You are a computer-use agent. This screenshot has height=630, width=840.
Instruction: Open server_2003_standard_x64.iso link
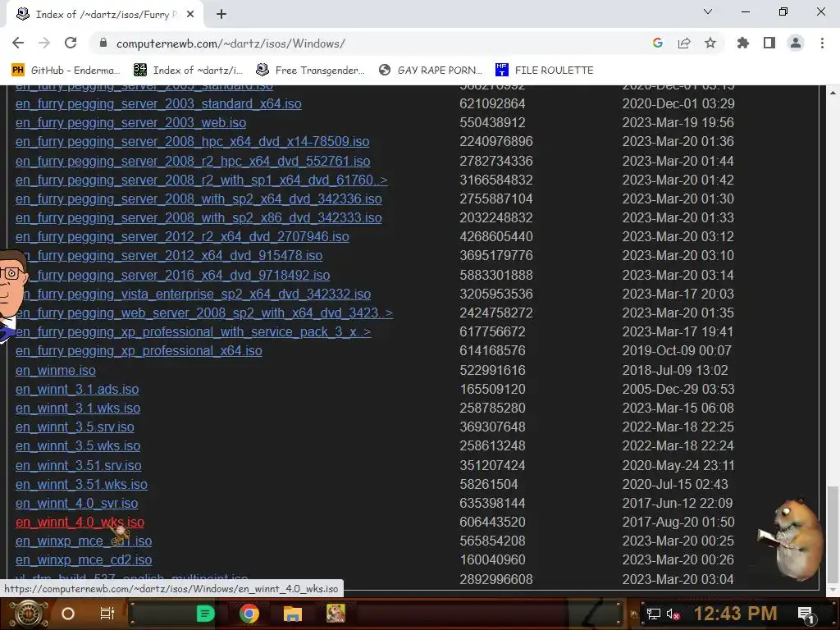coord(158,104)
